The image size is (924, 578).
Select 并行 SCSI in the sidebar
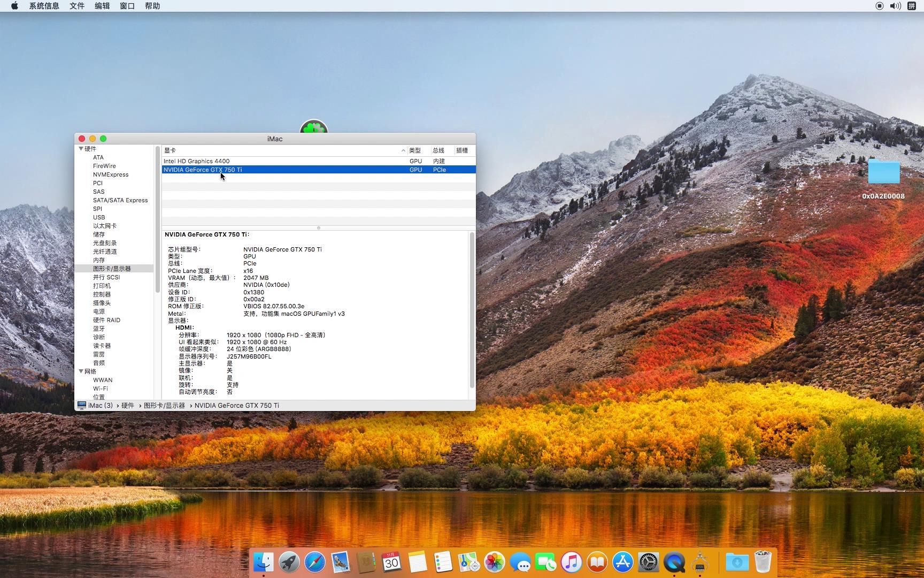point(106,277)
